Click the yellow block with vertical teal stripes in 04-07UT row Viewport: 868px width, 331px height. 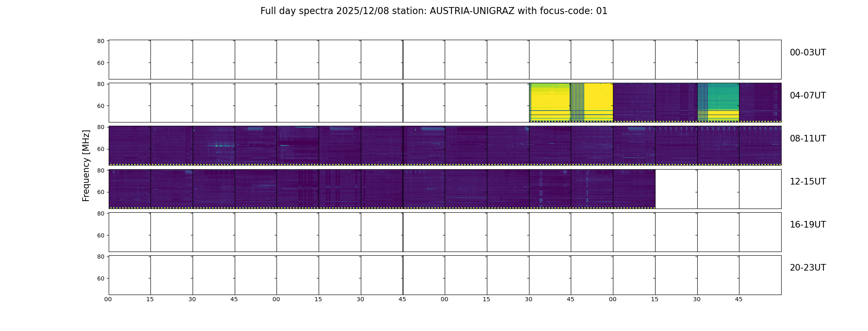click(592, 102)
